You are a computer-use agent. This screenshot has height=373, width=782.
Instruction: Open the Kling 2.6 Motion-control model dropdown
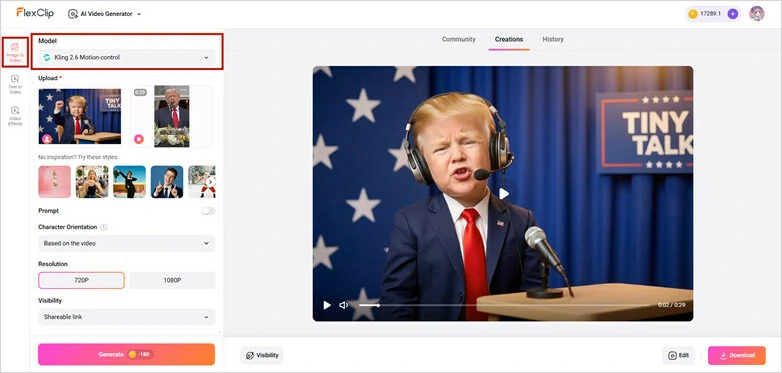(127, 58)
